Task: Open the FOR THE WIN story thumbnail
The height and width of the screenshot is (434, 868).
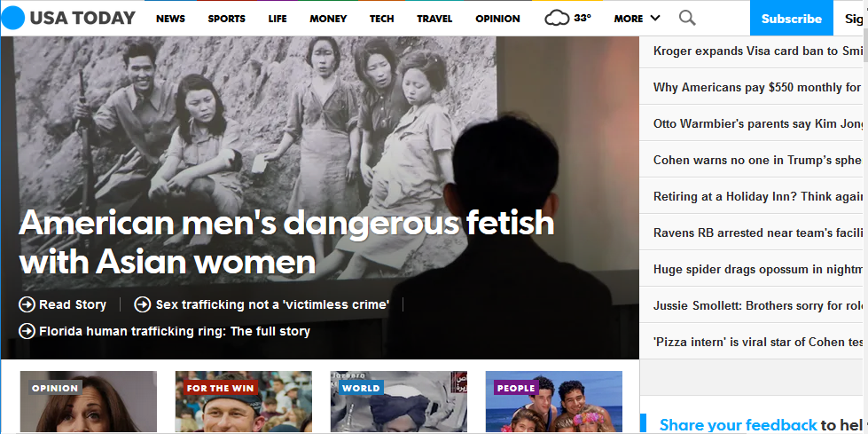Action: (x=244, y=402)
